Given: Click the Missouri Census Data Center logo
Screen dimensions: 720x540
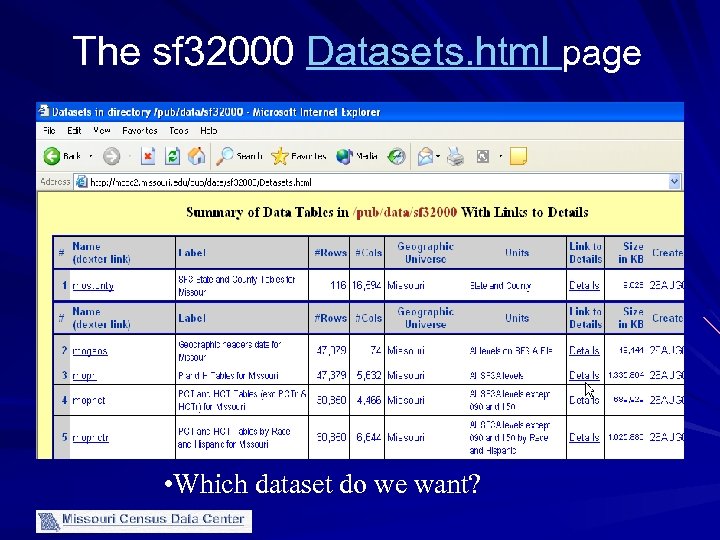Looking at the screenshot, I should click(x=144, y=521).
